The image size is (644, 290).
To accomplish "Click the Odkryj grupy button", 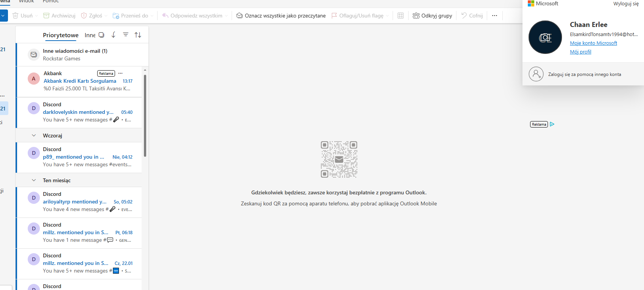I will pyautogui.click(x=432, y=16).
